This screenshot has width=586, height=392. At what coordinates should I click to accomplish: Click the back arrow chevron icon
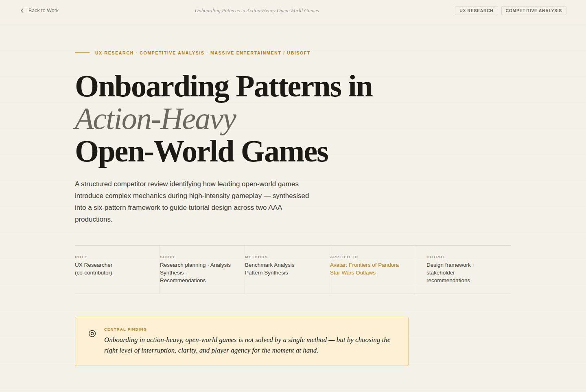pos(22,11)
